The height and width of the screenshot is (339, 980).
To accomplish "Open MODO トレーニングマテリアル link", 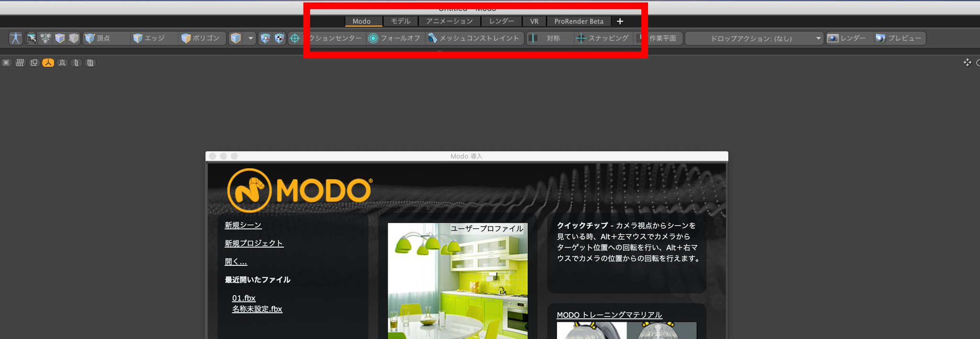I will (610, 315).
